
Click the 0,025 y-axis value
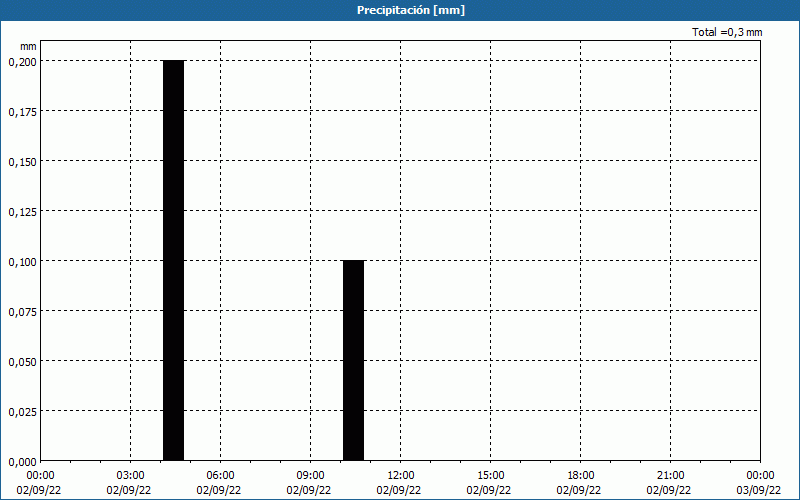[x=22, y=412]
